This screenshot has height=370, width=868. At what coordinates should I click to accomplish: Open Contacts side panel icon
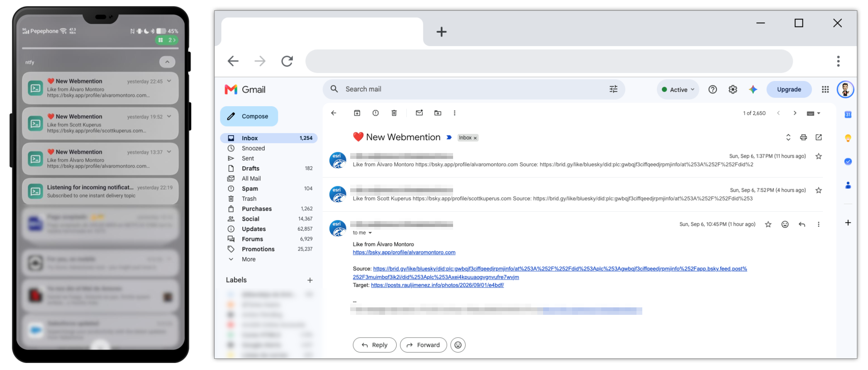coord(848,185)
